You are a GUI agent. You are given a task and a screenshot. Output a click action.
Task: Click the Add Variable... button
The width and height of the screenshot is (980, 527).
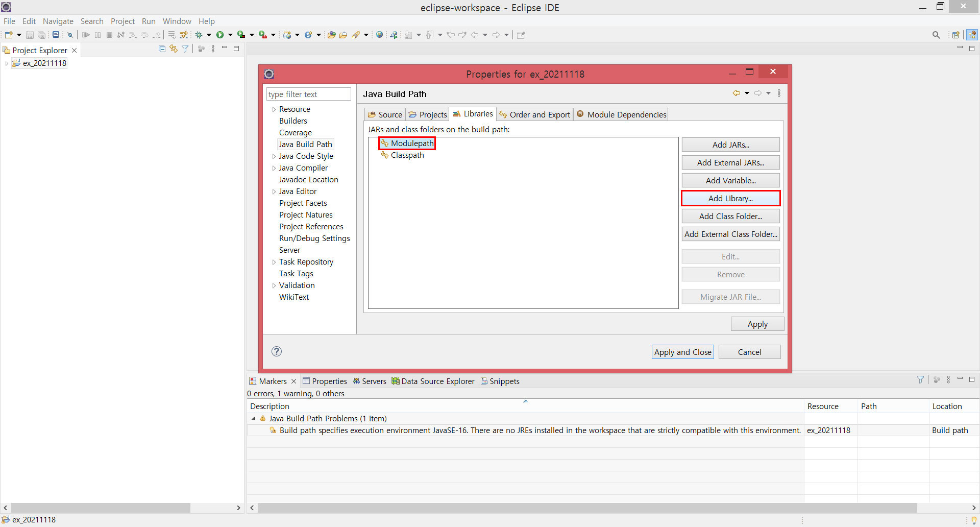[x=730, y=180]
